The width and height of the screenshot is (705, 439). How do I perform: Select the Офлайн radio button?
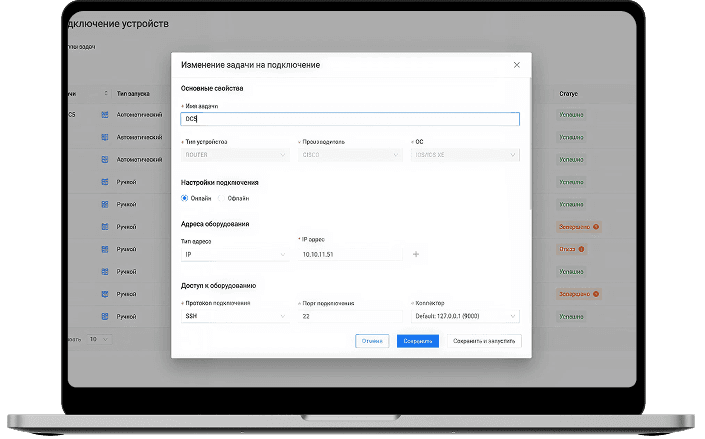221,198
